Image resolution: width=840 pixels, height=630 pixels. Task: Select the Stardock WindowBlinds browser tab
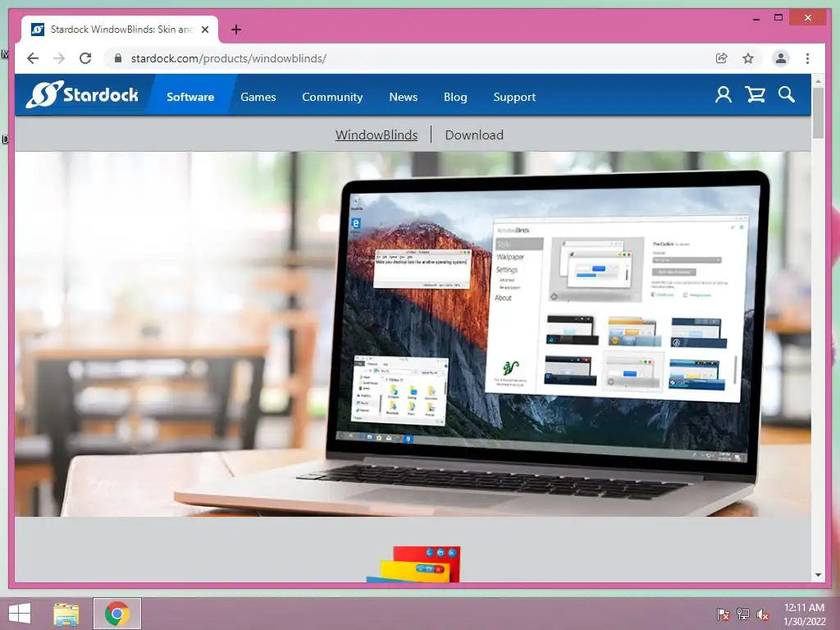120,30
